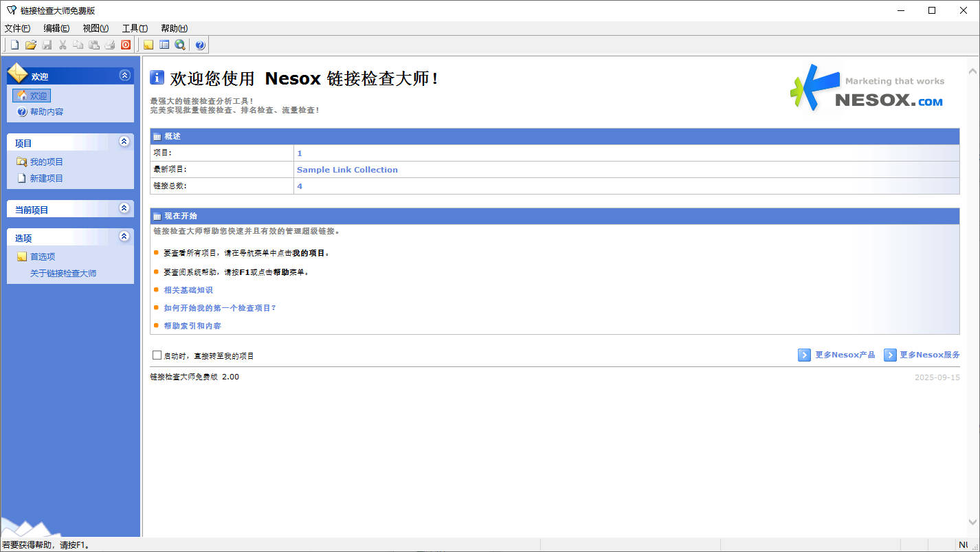The width and height of the screenshot is (980, 552).
Task: Select 我的项目 in sidebar
Action: (47, 162)
